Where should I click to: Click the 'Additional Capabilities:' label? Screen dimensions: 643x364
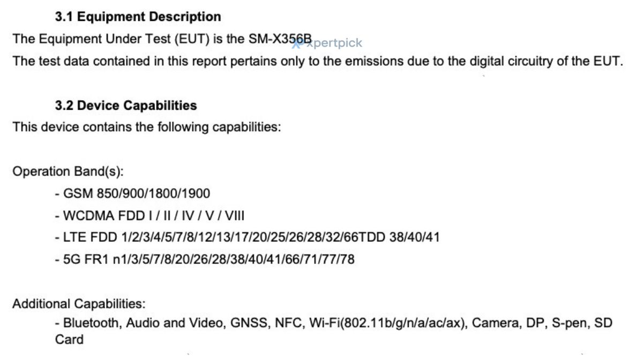click(x=79, y=304)
